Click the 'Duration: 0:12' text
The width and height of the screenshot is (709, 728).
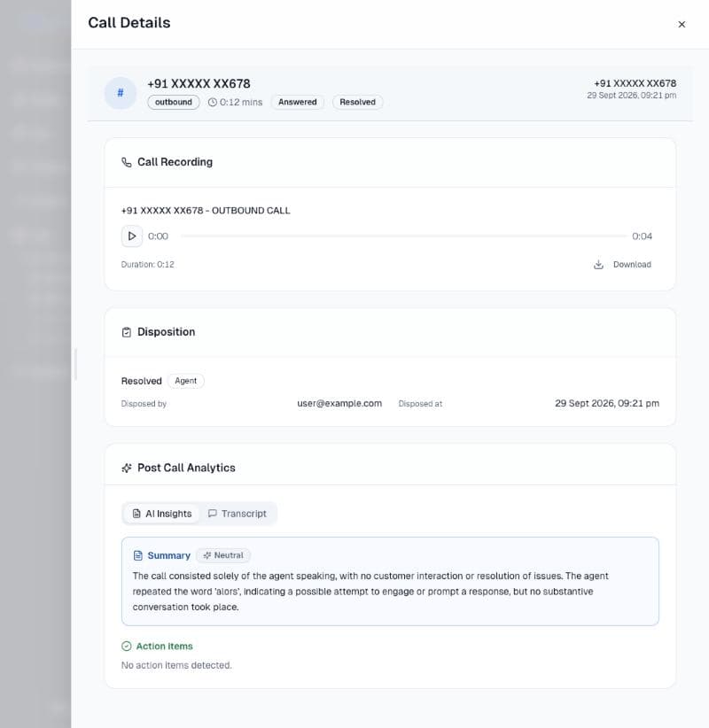148,265
